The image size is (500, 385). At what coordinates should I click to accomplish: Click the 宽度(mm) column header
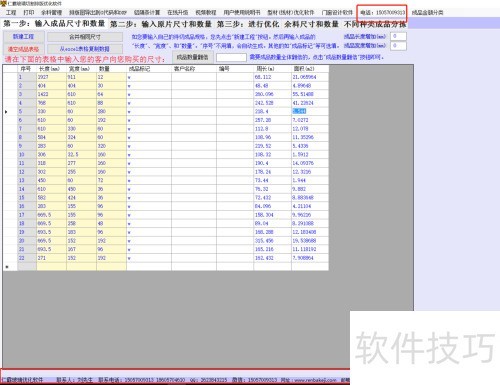(x=81, y=69)
